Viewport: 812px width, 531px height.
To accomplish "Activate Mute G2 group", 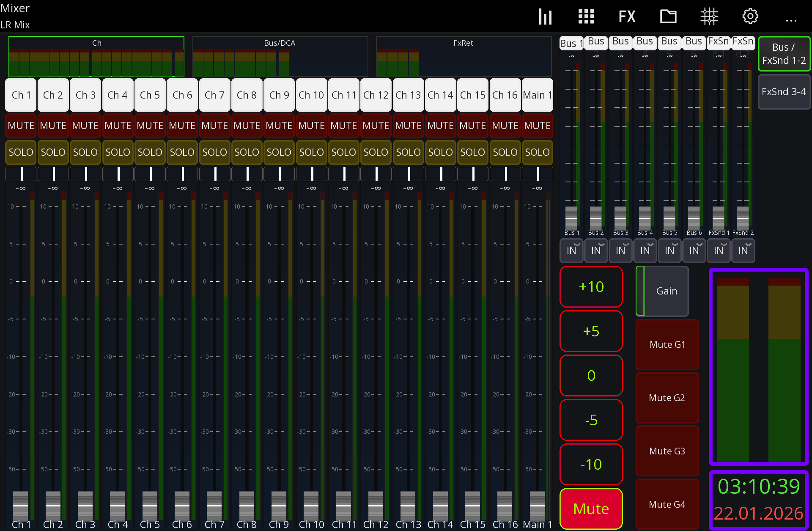I will click(667, 398).
